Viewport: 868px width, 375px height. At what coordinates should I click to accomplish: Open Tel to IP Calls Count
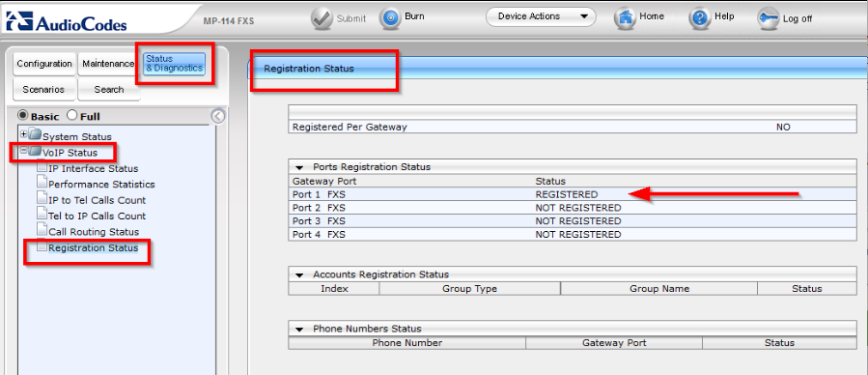[x=98, y=216]
